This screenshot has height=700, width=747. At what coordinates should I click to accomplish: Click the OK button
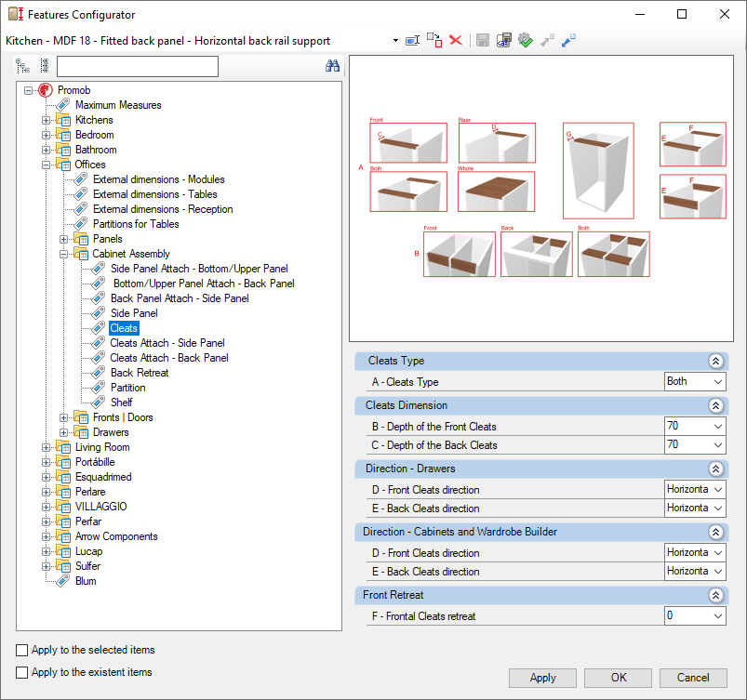619,678
